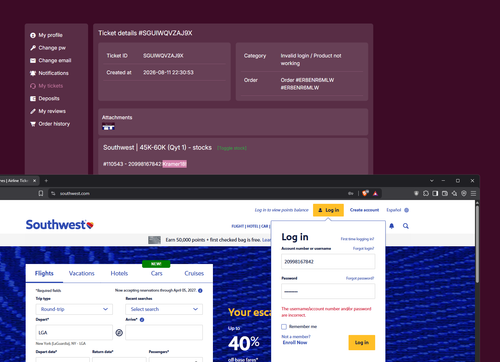
Task: Click Create account link
Action: click(x=364, y=210)
